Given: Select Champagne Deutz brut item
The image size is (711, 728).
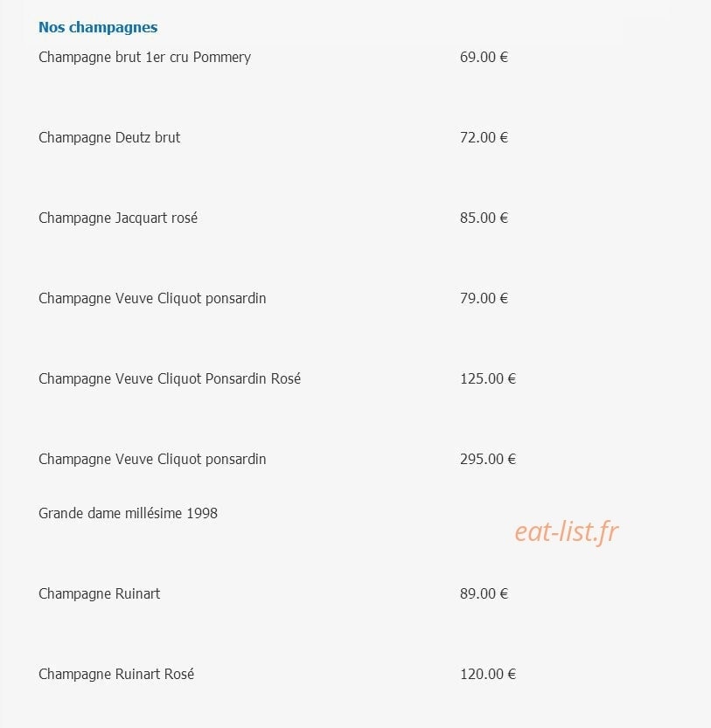Looking at the screenshot, I should pyautogui.click(x=109, y=138).
